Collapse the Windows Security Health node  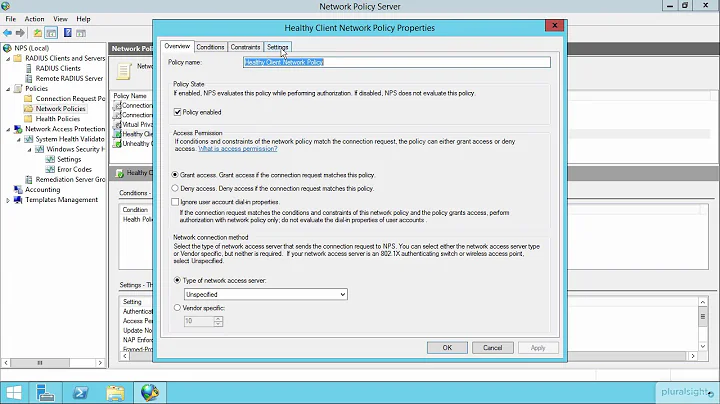click(29, 150)
